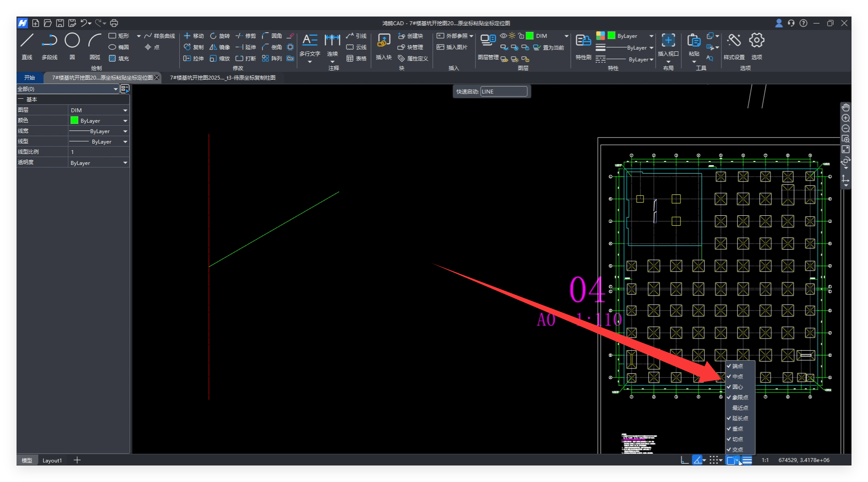868x482 pixels.
Task: Choose the 圆 circle tool
Action: click(72, 41)
